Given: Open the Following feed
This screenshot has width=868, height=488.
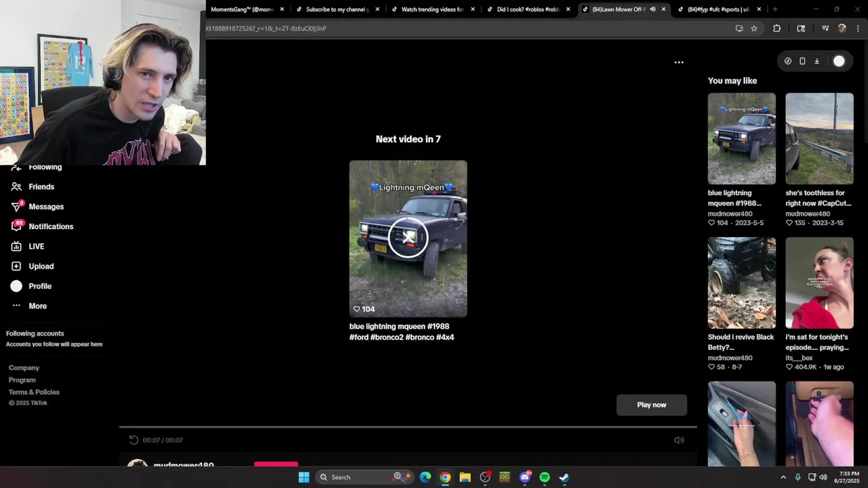Looking at the screenshot, I should pyautogui.click(x=37, y=167).
